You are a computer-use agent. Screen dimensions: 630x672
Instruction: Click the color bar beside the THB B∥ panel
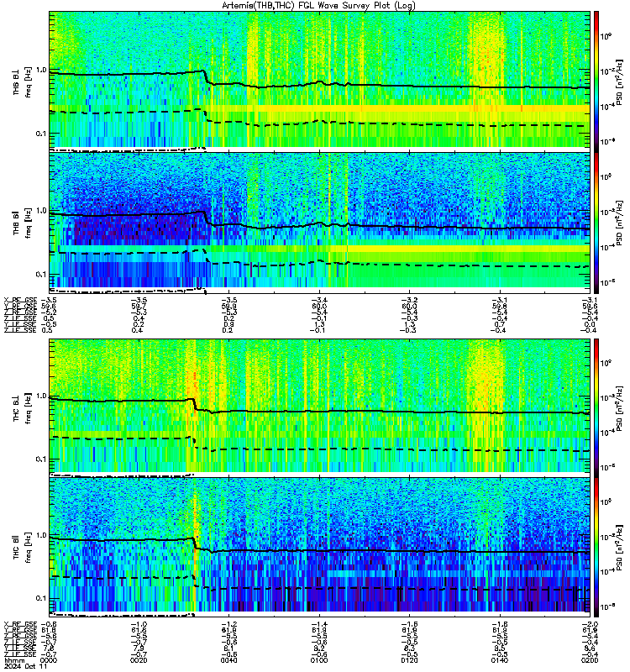tap(596, 223)
